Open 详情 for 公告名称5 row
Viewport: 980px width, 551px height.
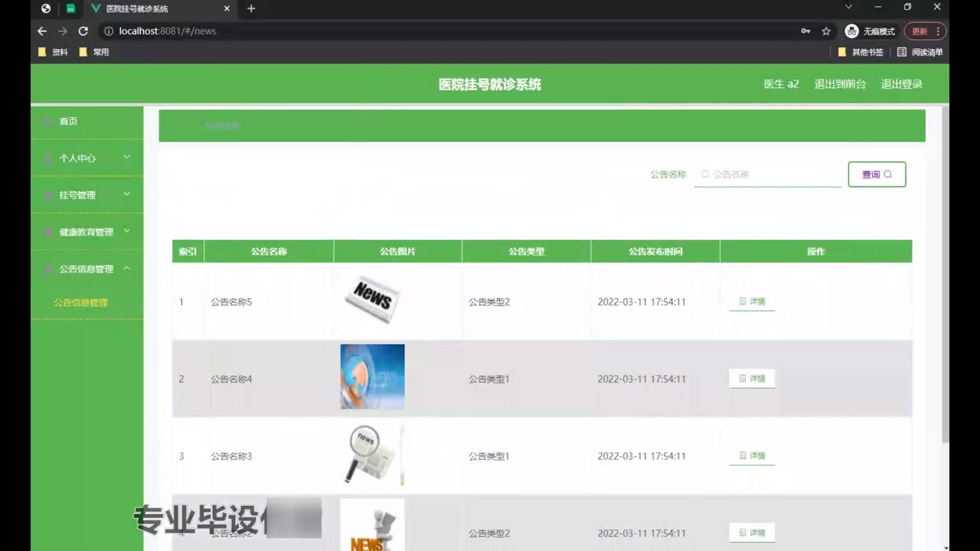coord(752,302)
